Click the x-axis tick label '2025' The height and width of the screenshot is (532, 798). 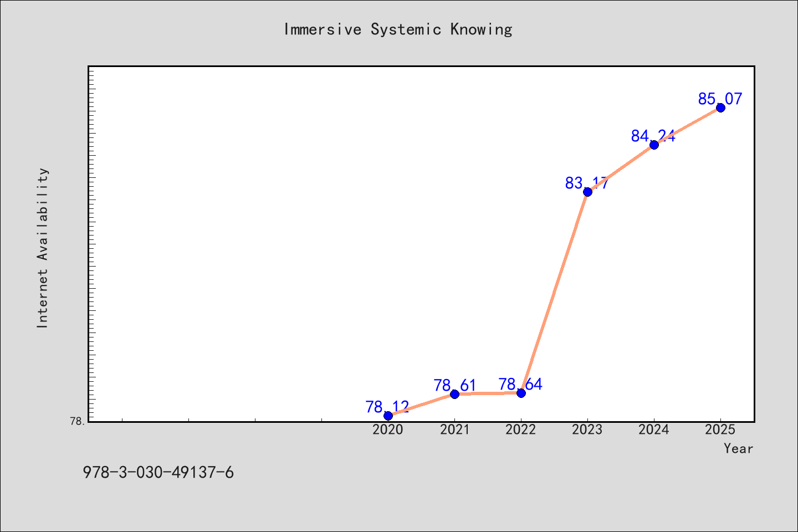(x=720, y=429)
